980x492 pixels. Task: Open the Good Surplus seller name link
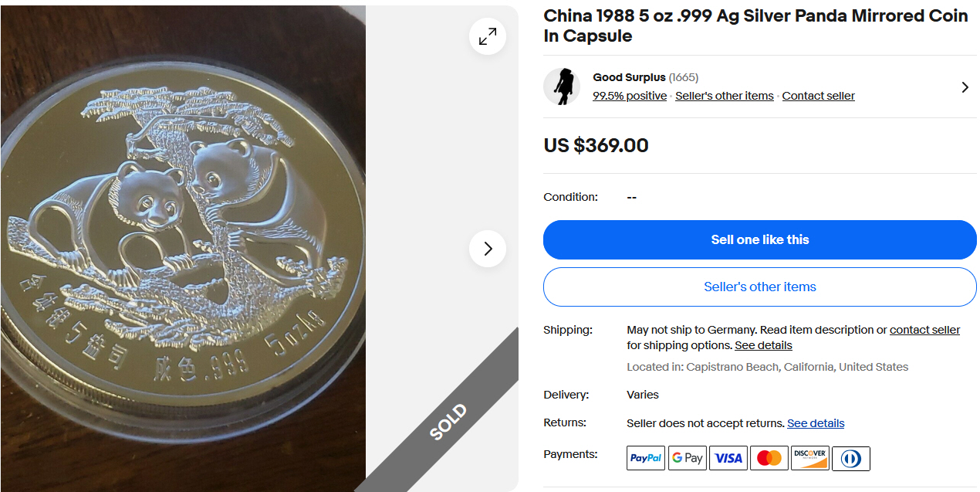[628, 77]
